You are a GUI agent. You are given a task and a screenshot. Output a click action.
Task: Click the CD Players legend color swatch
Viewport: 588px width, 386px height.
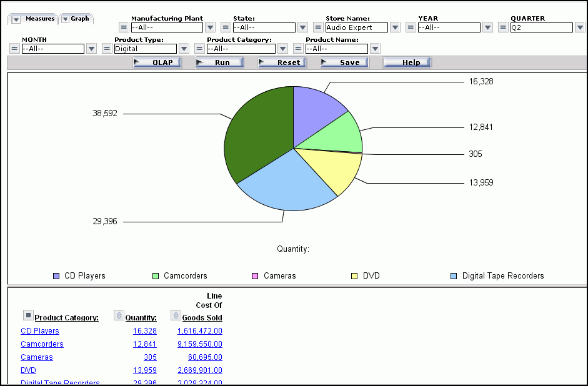(x=56, y=276)
